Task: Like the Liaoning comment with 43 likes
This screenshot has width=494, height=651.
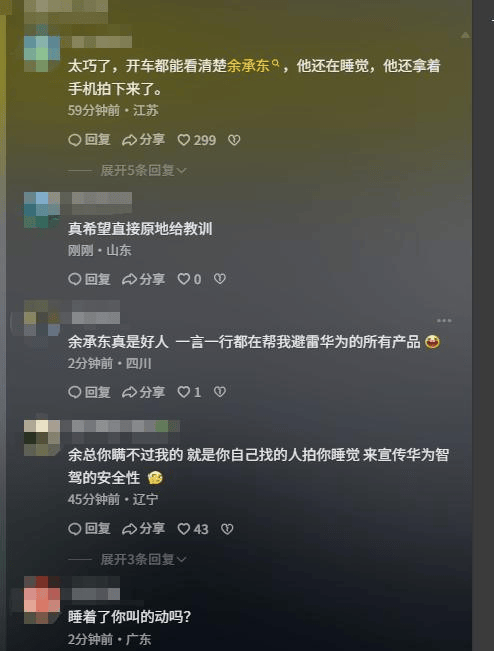Action: (193, 529)
